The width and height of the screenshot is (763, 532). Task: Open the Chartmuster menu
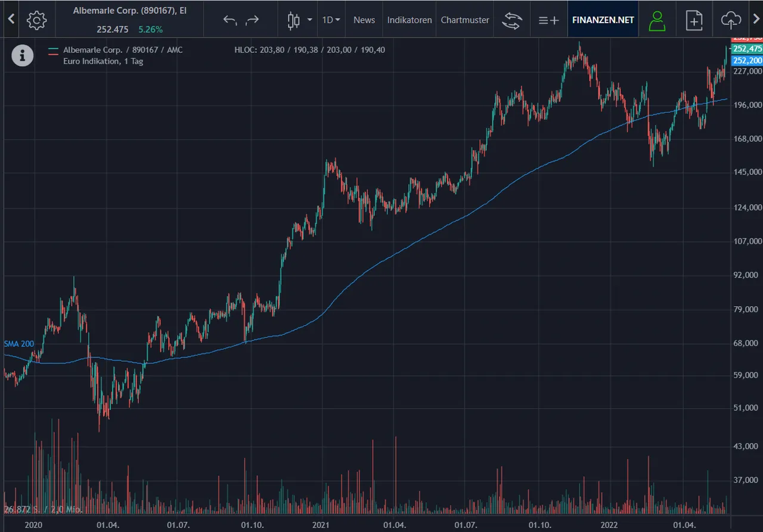pos(465,20)
